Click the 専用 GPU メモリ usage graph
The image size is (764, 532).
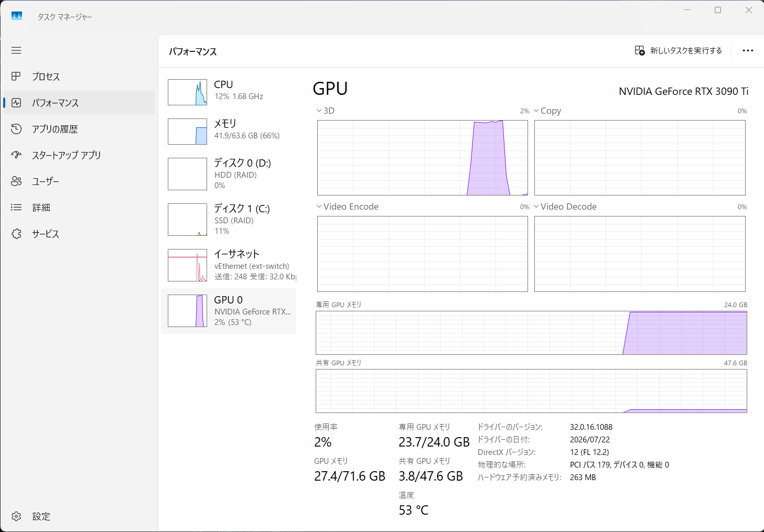click(531, 333)
